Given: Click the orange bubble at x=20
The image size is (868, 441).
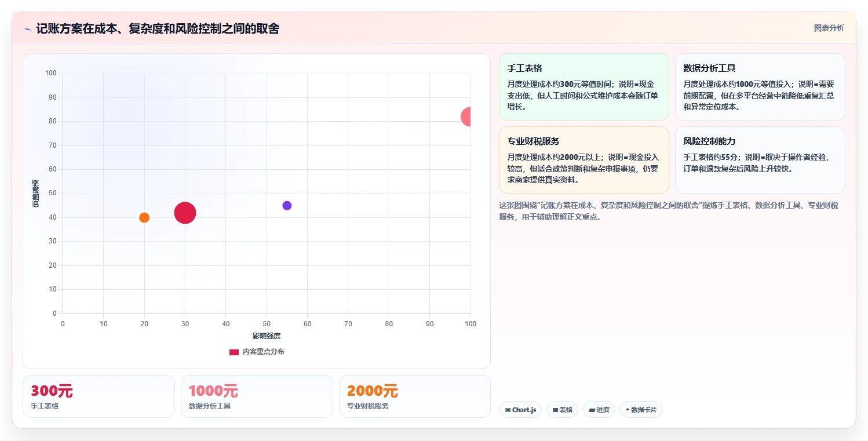Looking at the screenshot, I should [144, 217].
